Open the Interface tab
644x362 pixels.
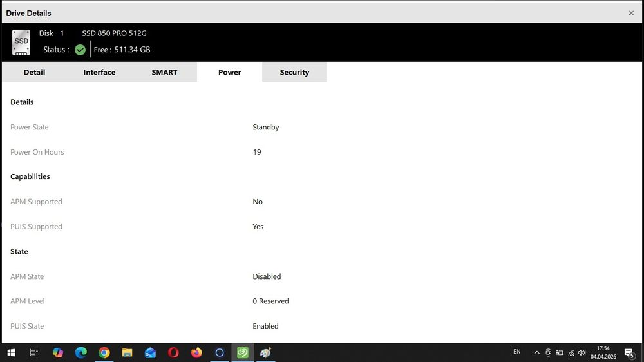(99, 72)
